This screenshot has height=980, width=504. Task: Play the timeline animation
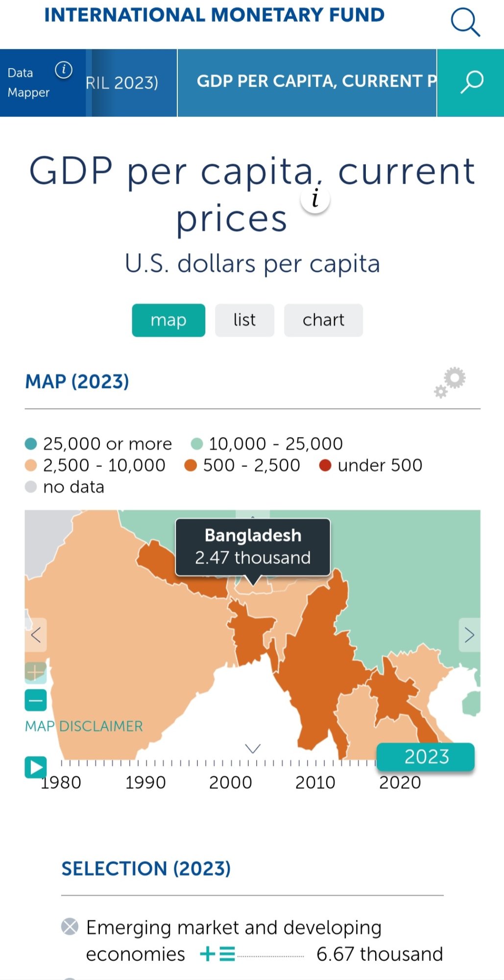click(36, 767)
